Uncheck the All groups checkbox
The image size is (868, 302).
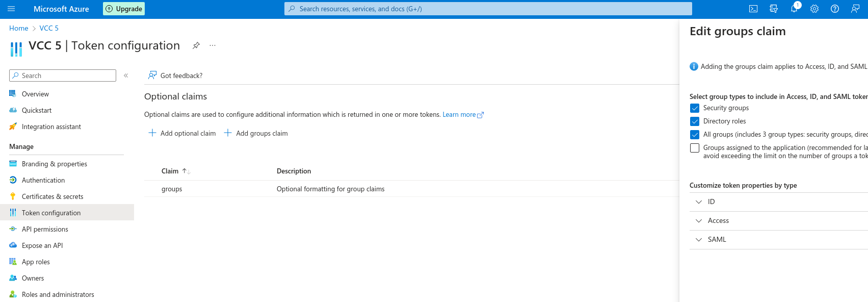tap(695, 135)
